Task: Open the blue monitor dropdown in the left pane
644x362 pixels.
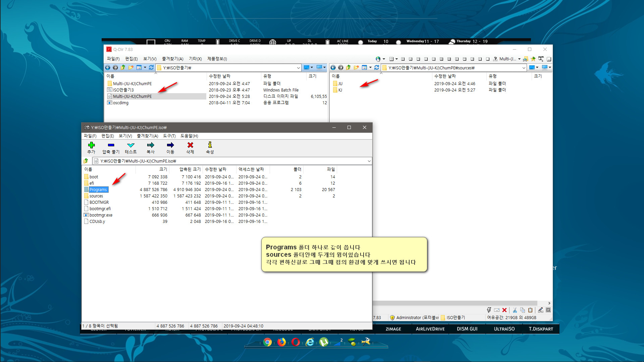Action: [324, 68]
